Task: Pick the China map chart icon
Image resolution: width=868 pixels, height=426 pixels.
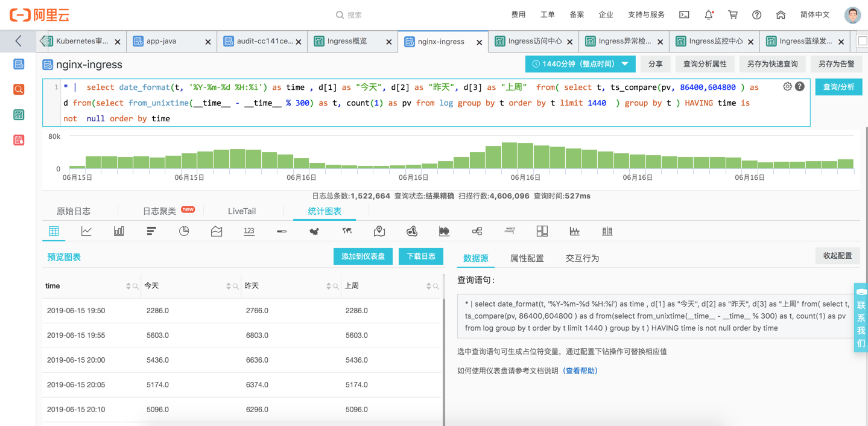Action: coord(314,231)
